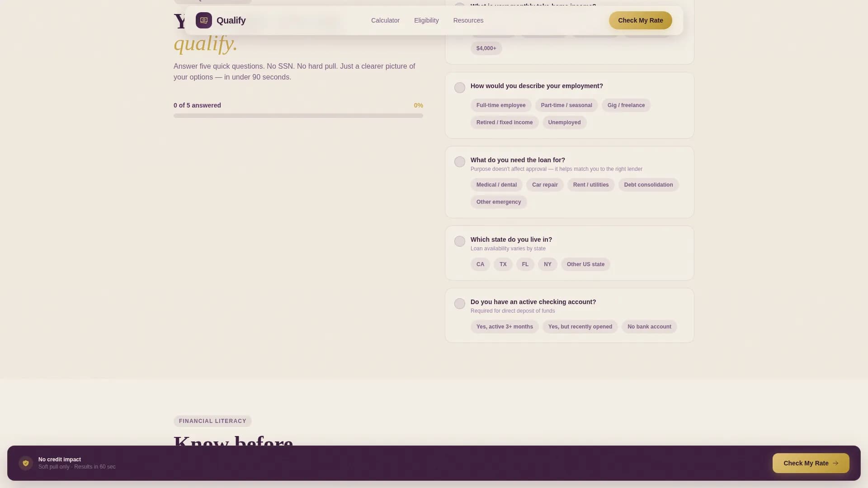Image resolution: width=868 pixels, height=488 pixels.
Task: Click the quiz progress bar
Action: (298, 116)
